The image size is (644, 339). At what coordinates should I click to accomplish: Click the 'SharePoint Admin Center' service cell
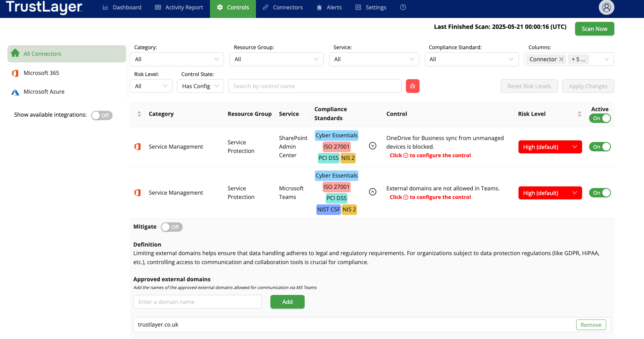pos(293,147)
